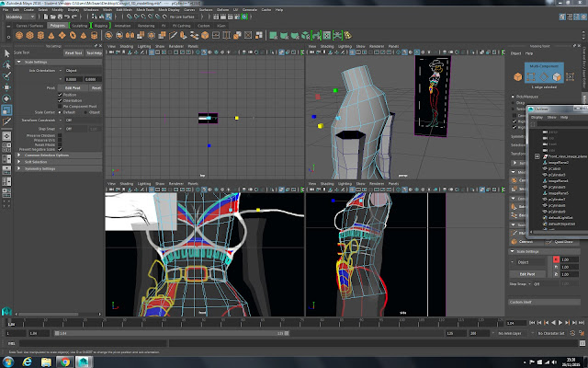Toggle the Position checkbox under Pivot
Viewport: 588px width, 368px height.
click(61, 94)
